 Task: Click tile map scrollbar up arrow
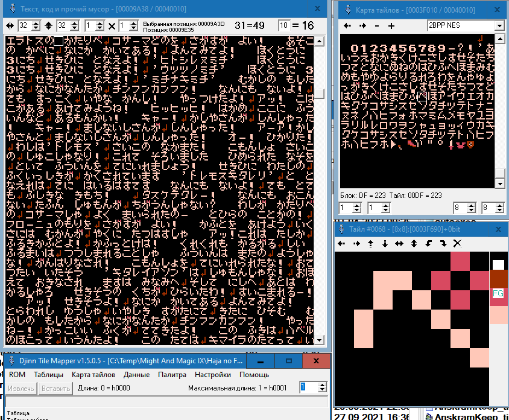click(x=500, y=39)
